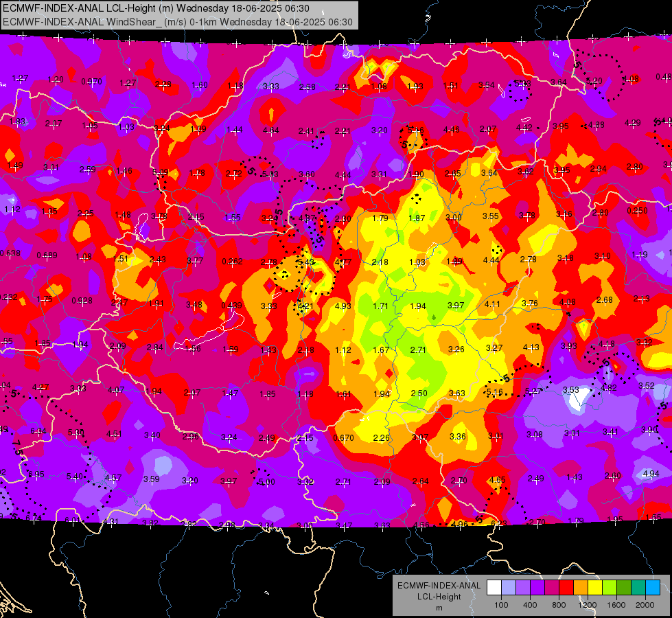The image size is (672, 618).
Task: Click the wind shear value 5.27
Action: (x=533, y=391)
